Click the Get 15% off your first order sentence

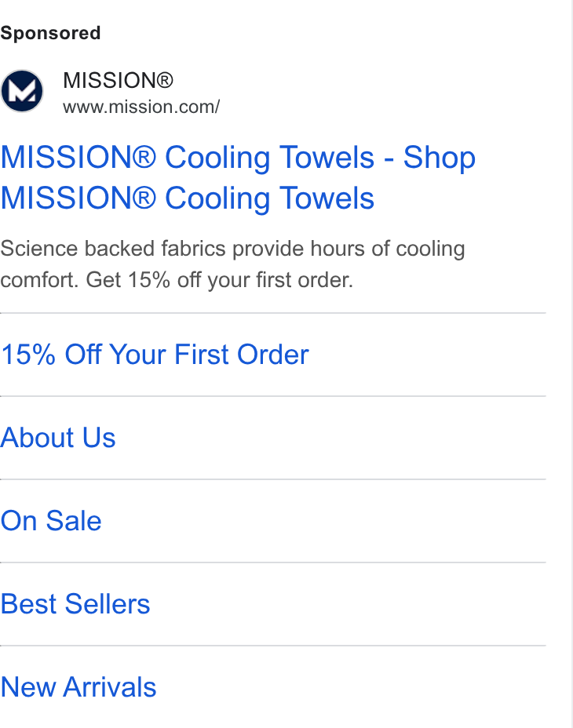click(220, 280)
